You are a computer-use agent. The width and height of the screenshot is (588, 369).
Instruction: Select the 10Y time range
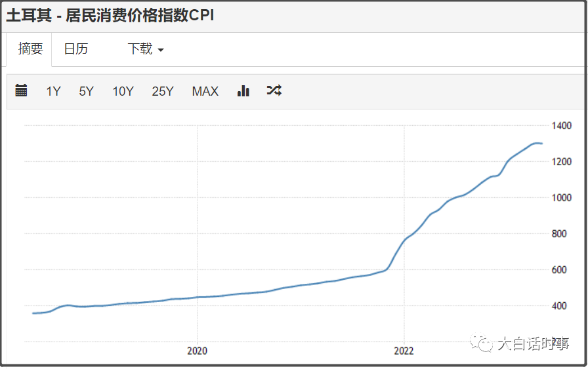pyautogui.click(x=123, y=91)
